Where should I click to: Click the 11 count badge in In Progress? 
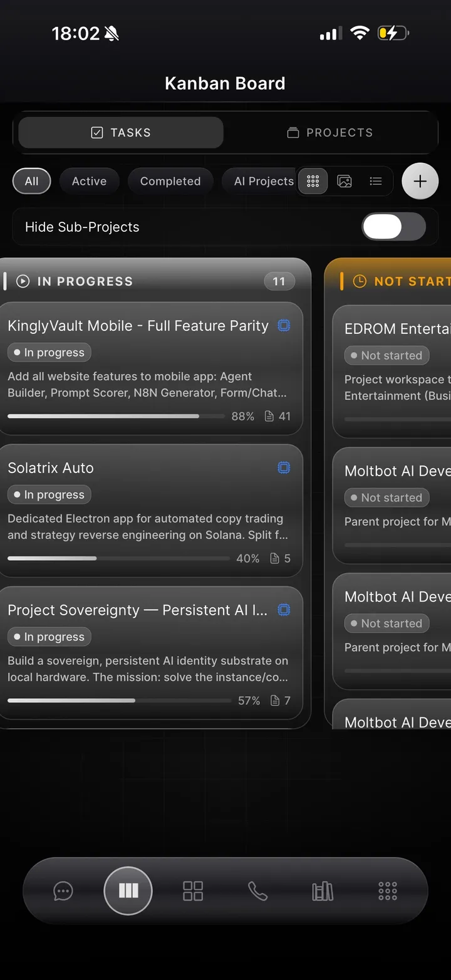point(279,281)
